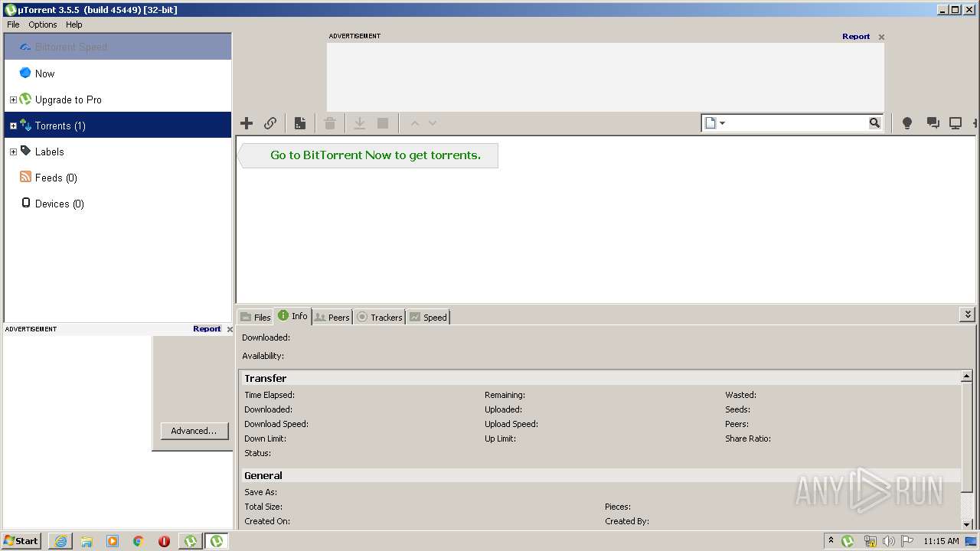Screen dimensions: 980x551
Task: Click the system clock 11:15 AM
Action: [941, 541]
